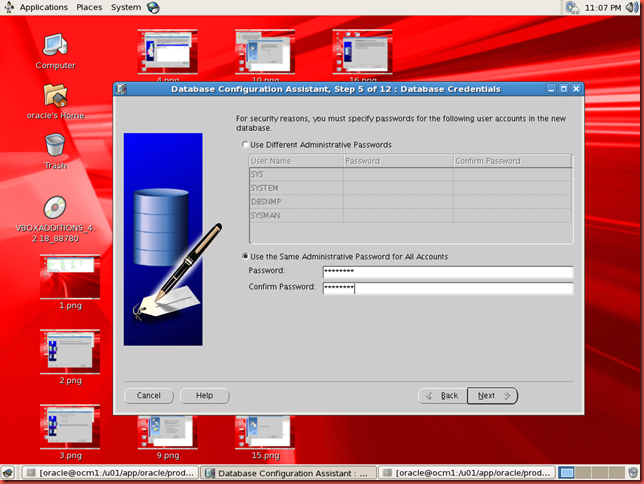The height and width of the screenshot is (484, 644).
Task: Minimize the Database Configuration Assistant window
Action: [x=551, y=89]
